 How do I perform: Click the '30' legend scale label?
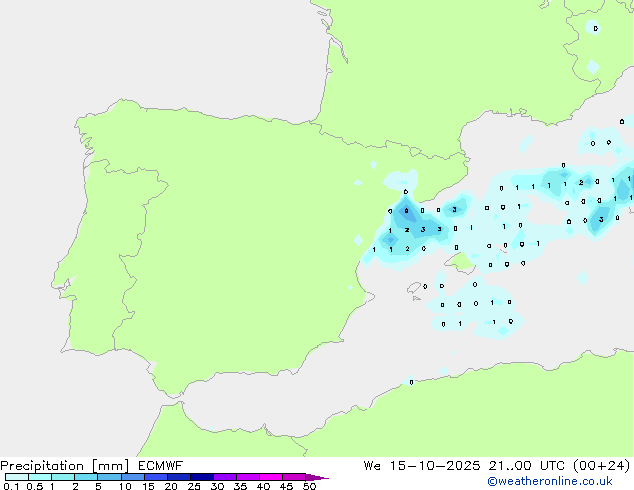[217, 486]
